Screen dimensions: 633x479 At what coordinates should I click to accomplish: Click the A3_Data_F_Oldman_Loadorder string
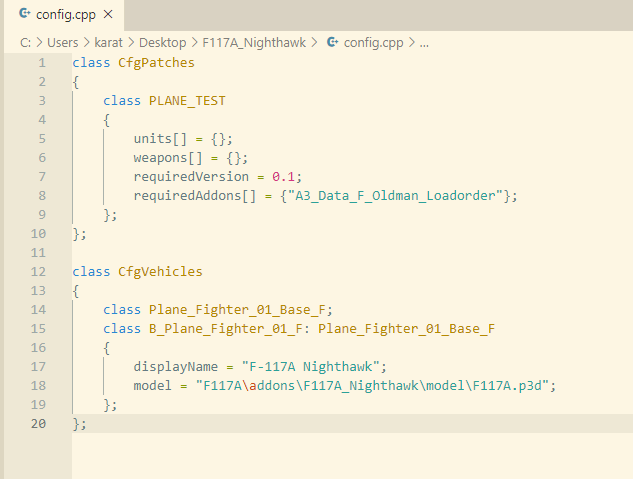[x=395, y=196]
